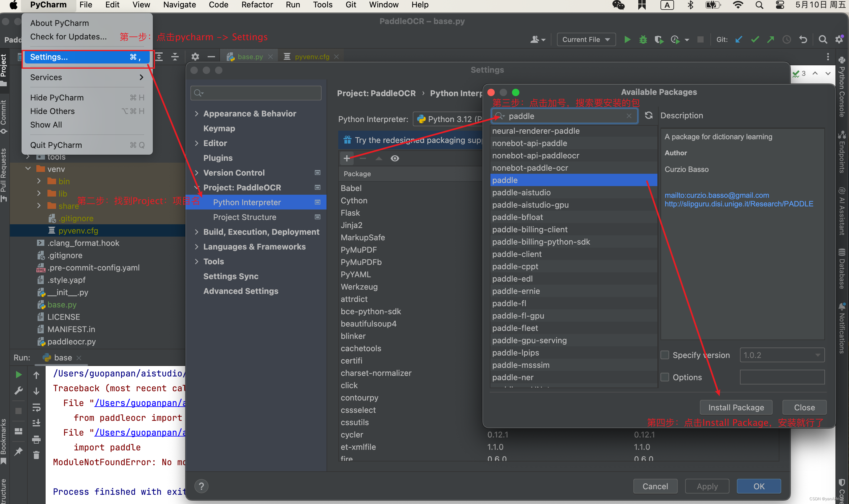Screen dimensions: 849x504
Task: Expand Build, Execution, Deployment settings
Action: pos(197,232)
